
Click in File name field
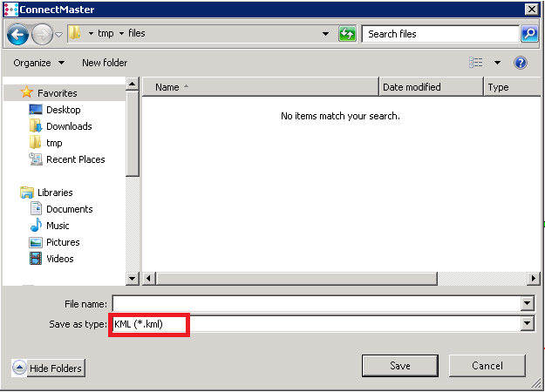coord(317,304)
